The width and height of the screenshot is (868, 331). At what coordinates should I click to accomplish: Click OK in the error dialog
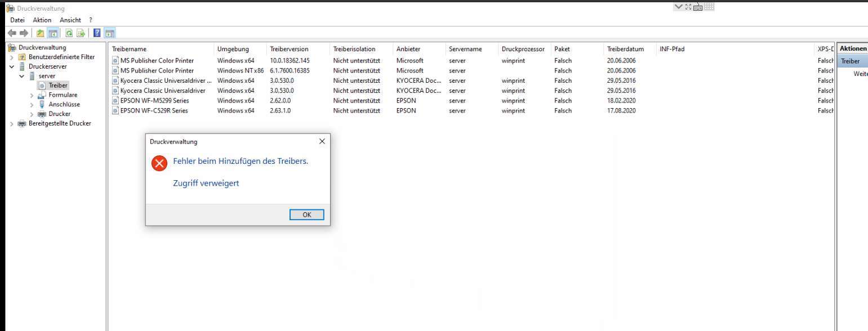click(307, 214)
